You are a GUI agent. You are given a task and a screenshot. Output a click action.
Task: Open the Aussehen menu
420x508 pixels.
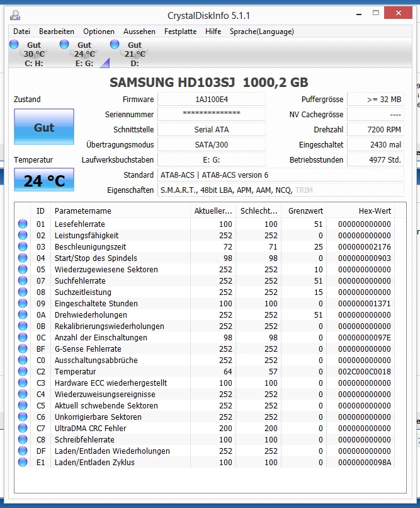[139, 32]
